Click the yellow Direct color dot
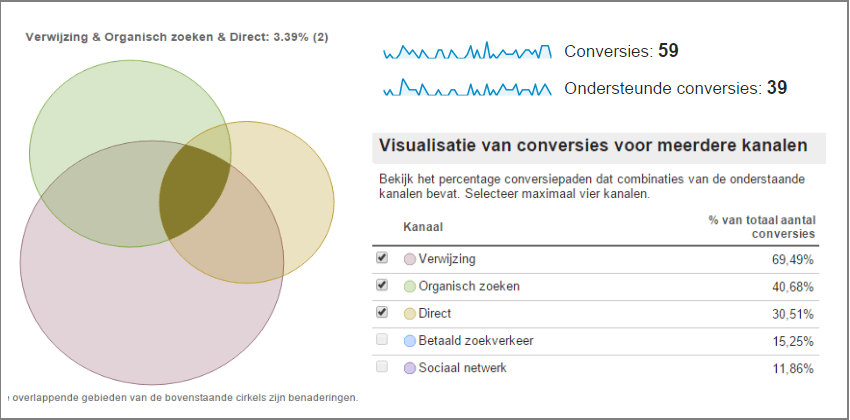Screen dimensions: 850x420 tap(410, 314)
